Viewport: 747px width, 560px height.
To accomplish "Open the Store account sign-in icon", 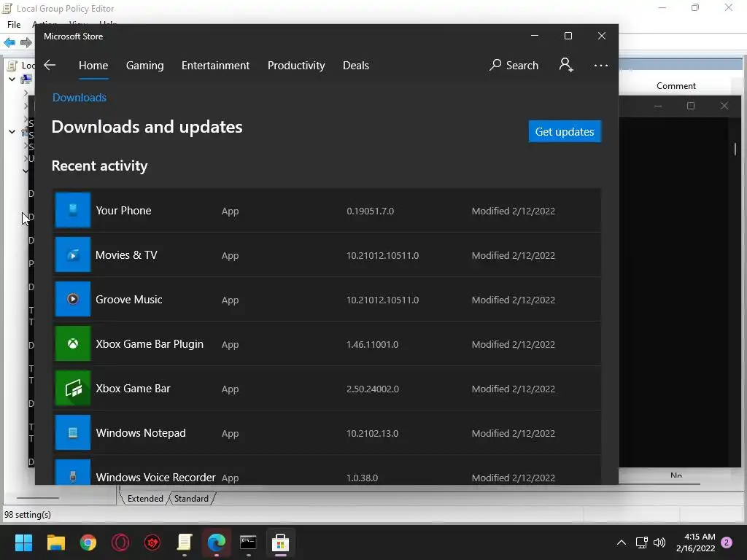I will point(566,65).
